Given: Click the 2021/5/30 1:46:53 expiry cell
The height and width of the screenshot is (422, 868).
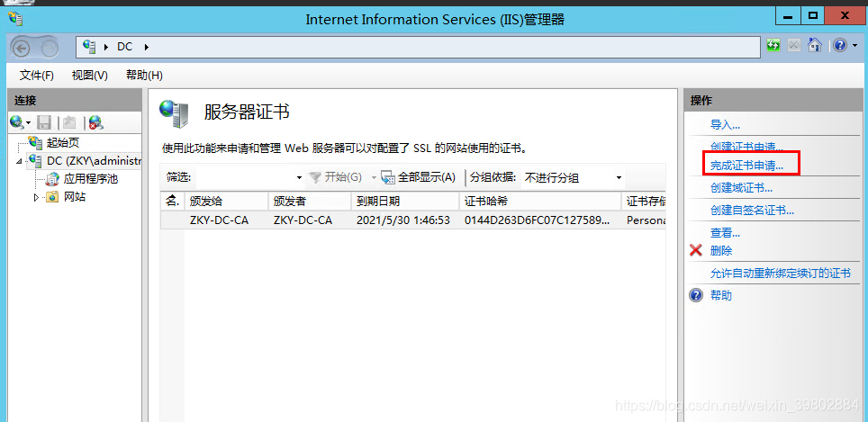Looking at the screenshot, I should coord(403,220).
